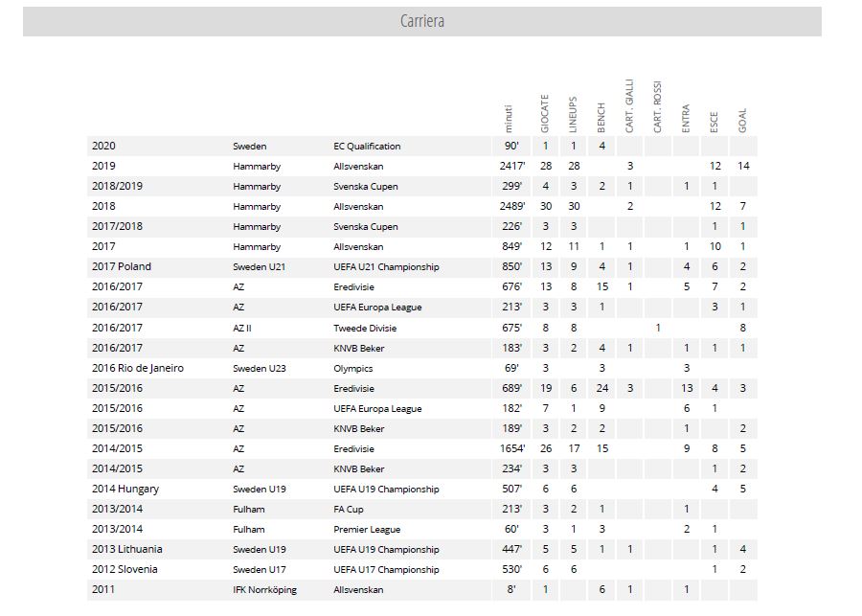Click the 189' minutes value
Viewport: 862px width, 616px height.
click(x=511, y=428)
